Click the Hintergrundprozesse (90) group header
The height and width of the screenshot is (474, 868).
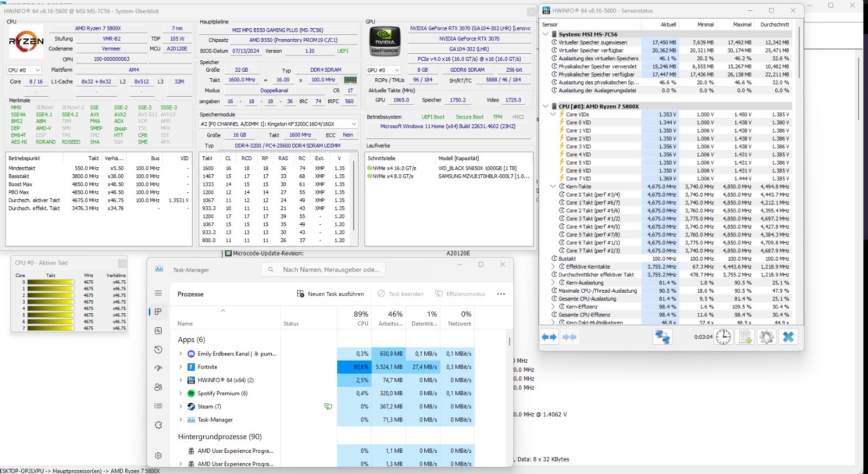[x=220, y=437]
